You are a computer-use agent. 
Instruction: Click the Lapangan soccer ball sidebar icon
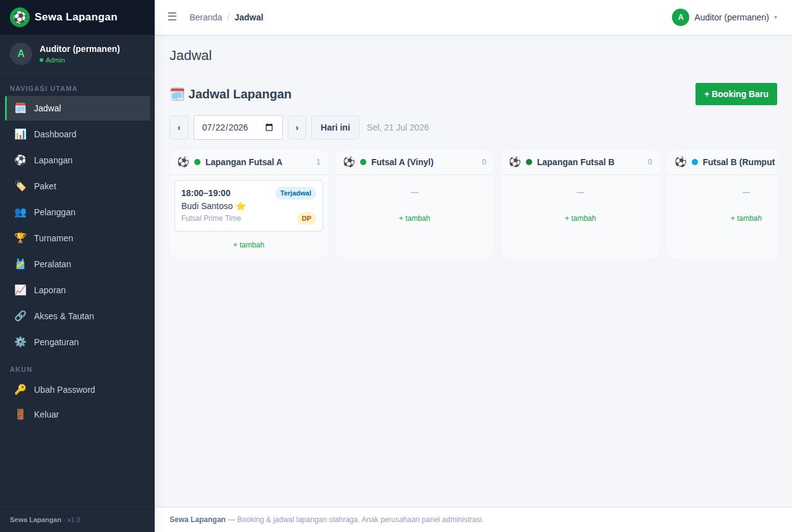pos(20,160)
